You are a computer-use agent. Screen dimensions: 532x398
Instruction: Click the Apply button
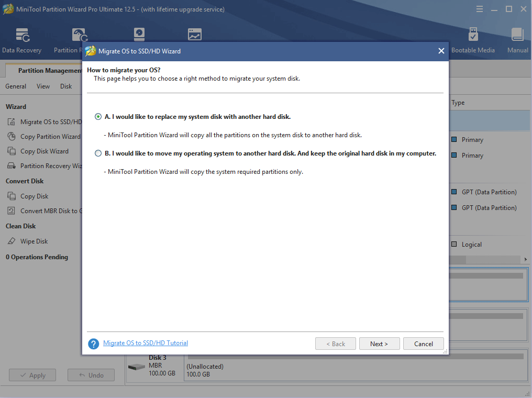tap(32, 375)
